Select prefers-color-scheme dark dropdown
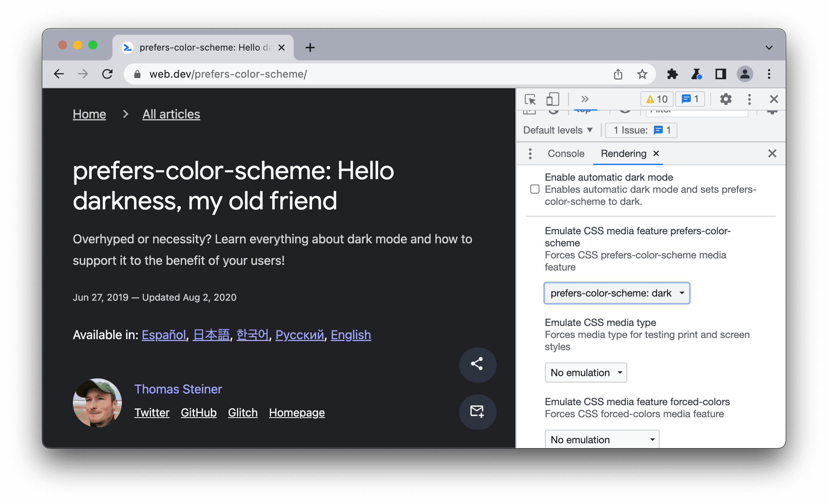 tap(616, 292)
